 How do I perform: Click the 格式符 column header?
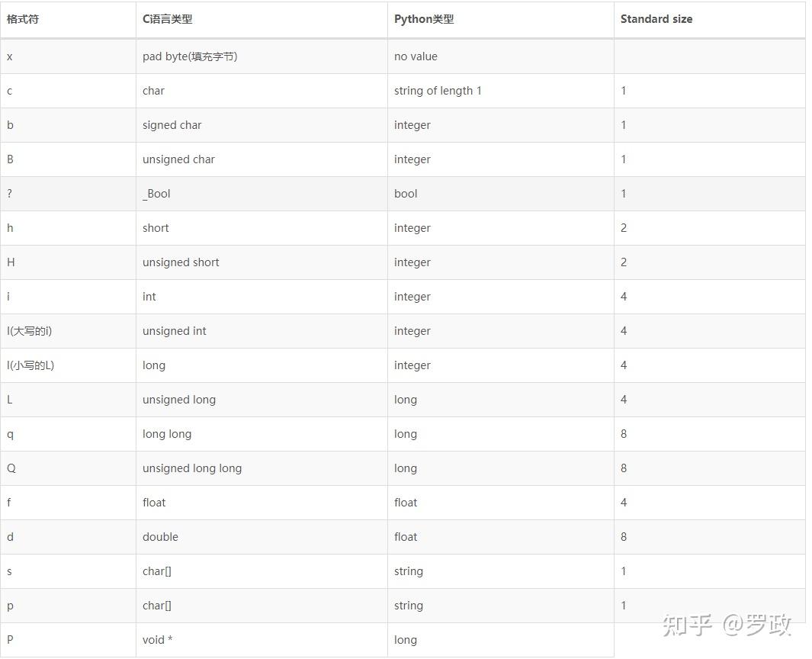pyautogui.click(x=23, y=19)
